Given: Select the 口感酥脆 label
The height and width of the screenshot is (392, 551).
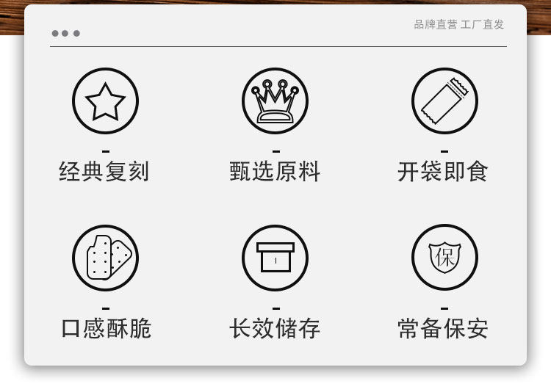Looking at the screenshot, I should pos(106,328).
